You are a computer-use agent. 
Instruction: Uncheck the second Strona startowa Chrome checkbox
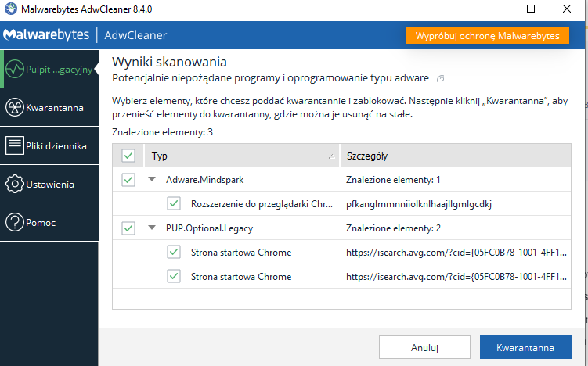174,276
